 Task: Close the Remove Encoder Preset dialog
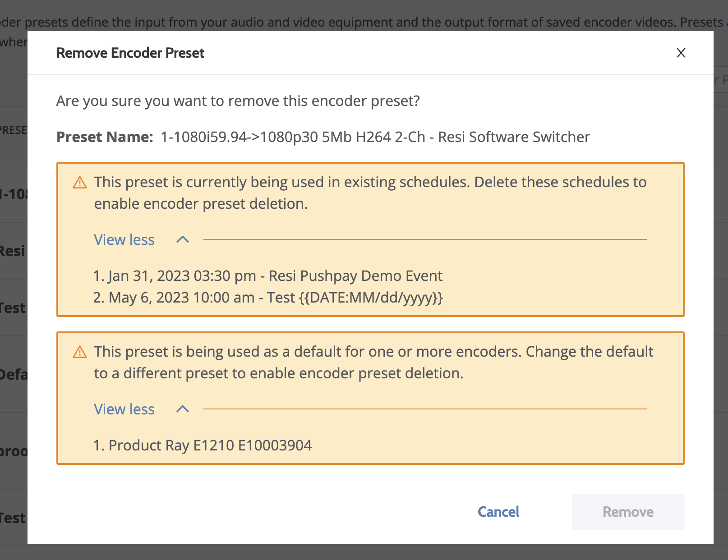coord(681,53)
